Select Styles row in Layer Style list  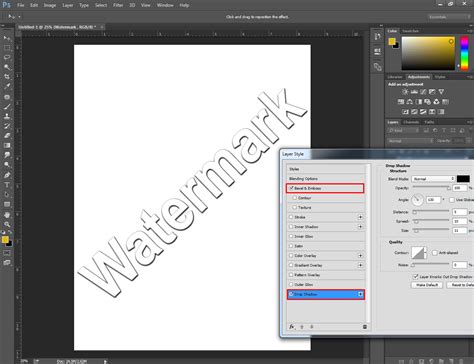pyautogui.click(x=326, y=169)
